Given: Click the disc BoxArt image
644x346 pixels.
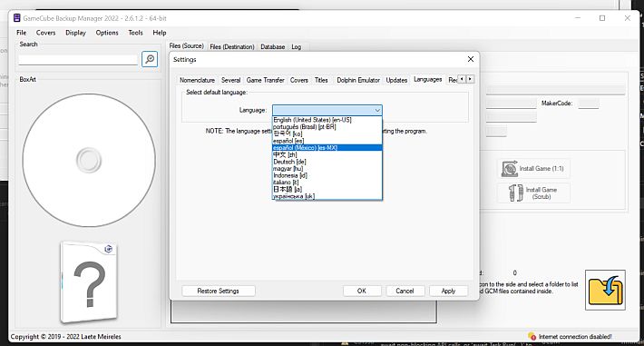Looking at the screenshot, I should point(89,160).
